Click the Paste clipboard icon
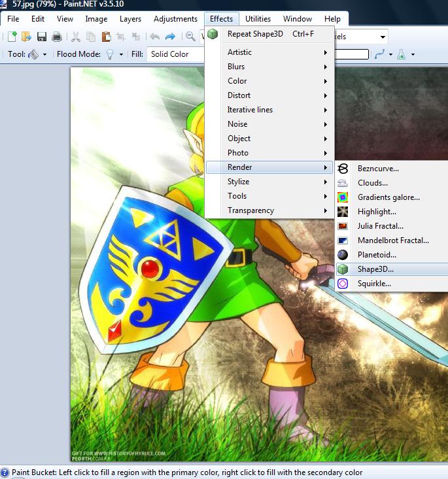448x479 pixels. (106, 37)
